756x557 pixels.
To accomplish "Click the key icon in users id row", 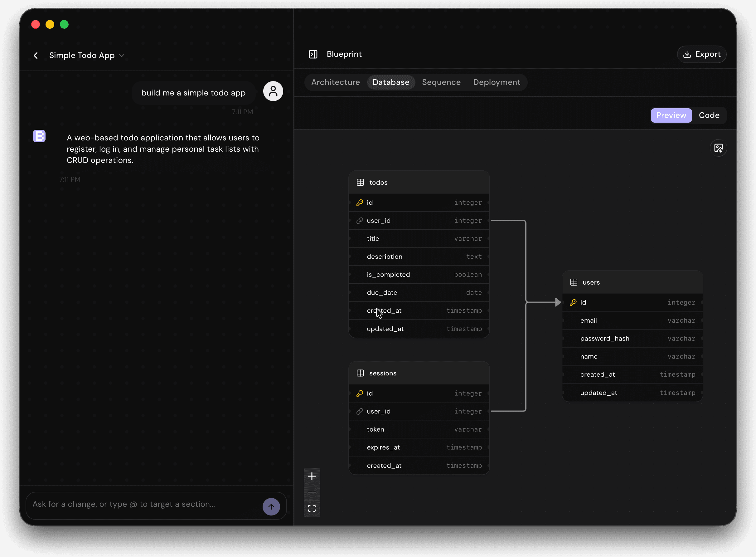I will pos(573,302).
